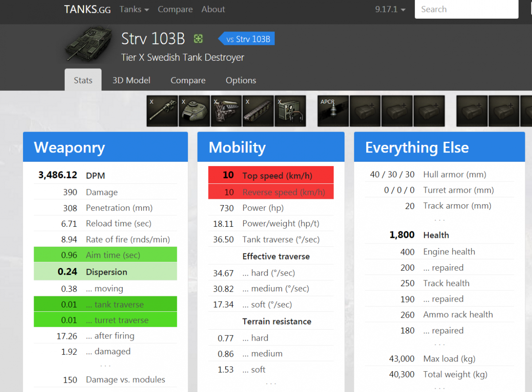The image size is (532, 392).
Task: Click the third empty slot right of APCR
Action: pos(429,111)
